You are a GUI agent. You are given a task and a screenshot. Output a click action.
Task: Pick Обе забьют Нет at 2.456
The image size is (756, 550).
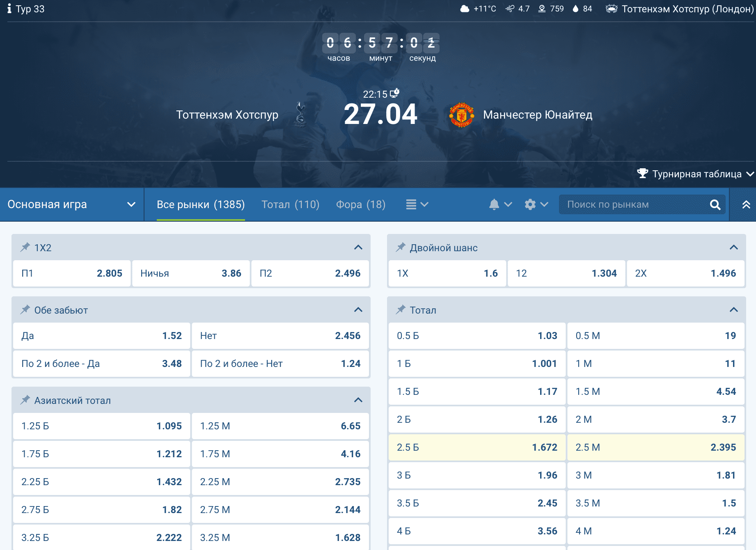(x=280, y=336)
